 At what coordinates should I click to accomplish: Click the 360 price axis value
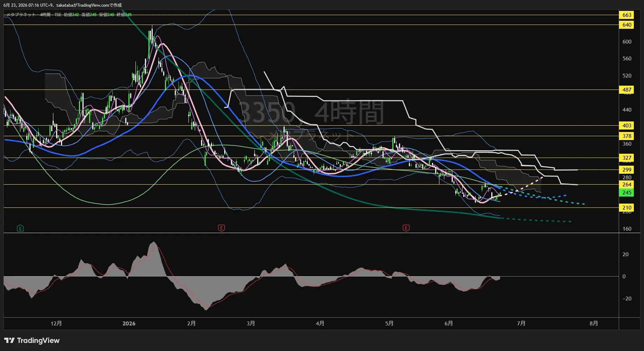[x=627, y=144]
